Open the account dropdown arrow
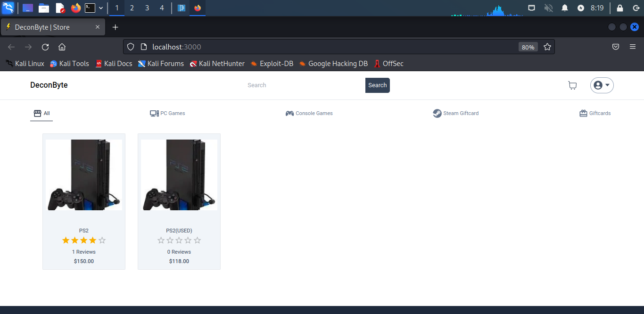Image resolution: width=644 pixels, height=314 pixels. [x=608, y=85]
